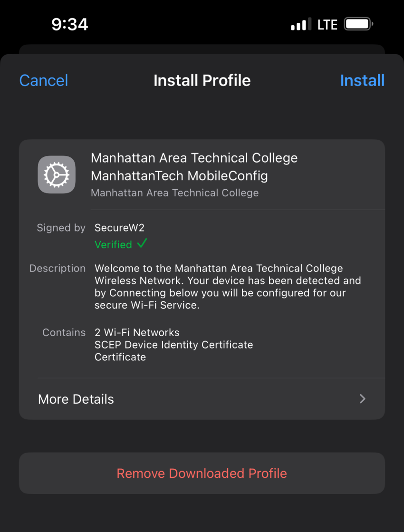Tap the Verified status text

click(x=113, y=244)
